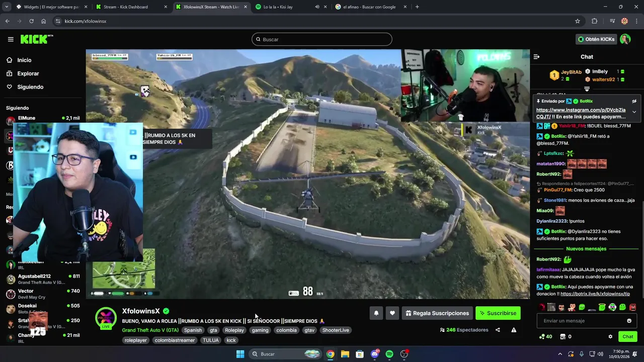Mute the Lo la la tab audio icon

point(317,7)
